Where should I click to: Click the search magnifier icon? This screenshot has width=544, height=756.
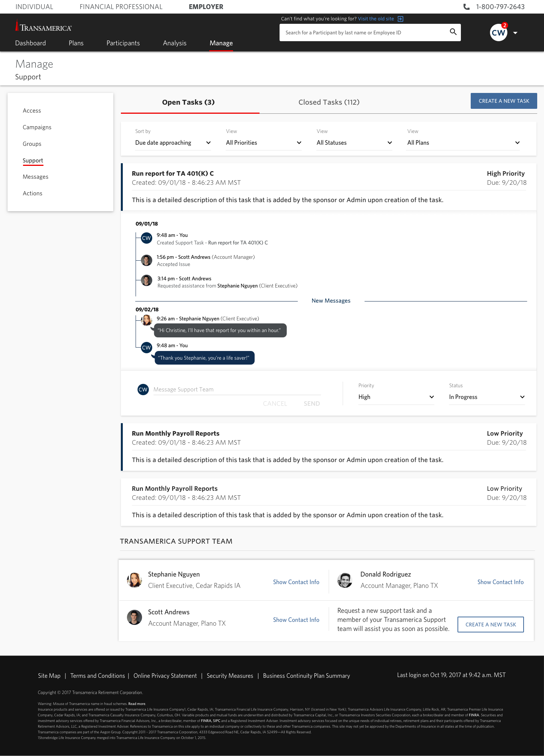(453, 32)
